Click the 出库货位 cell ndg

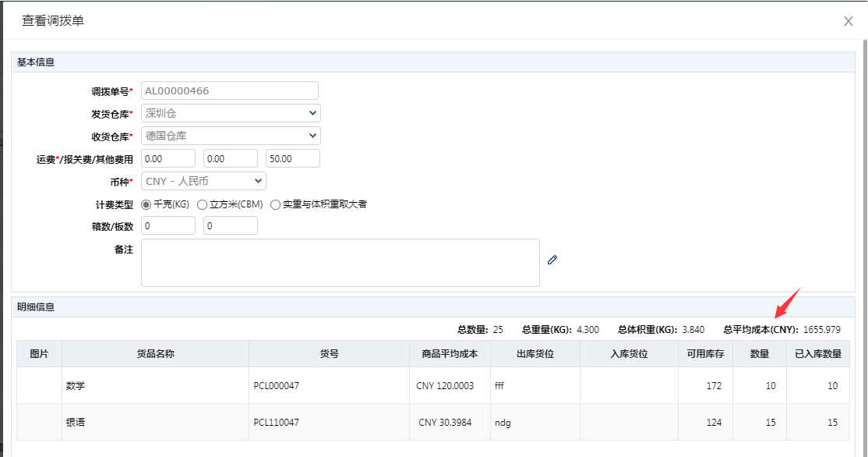(535, 422)
